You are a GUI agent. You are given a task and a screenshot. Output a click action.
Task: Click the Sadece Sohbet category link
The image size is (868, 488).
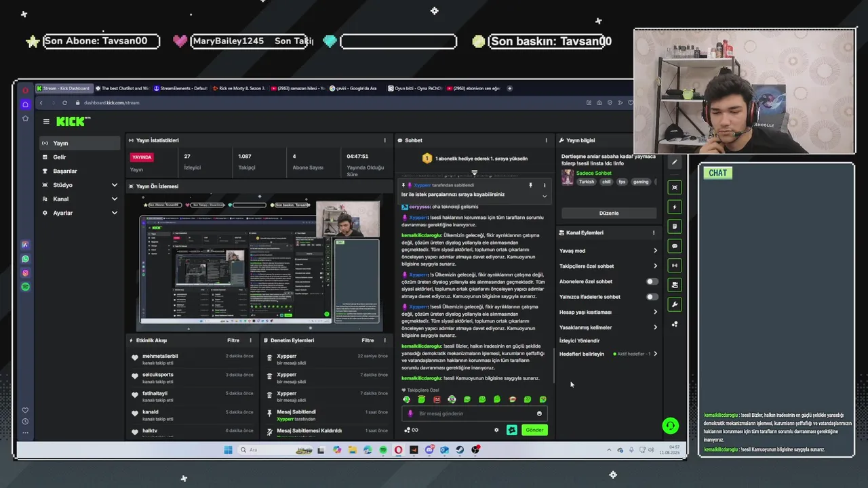coord(593,173)
